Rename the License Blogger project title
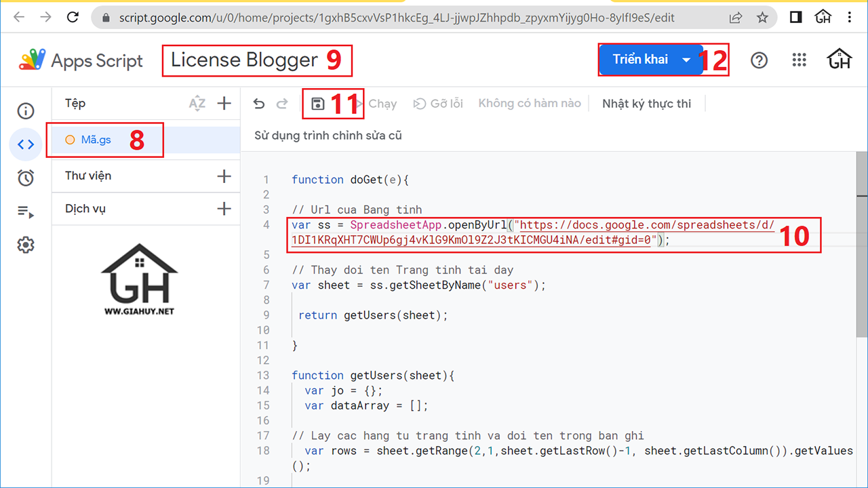The height and width of the screenshot is (488, 868). click(x=244, y=60)
